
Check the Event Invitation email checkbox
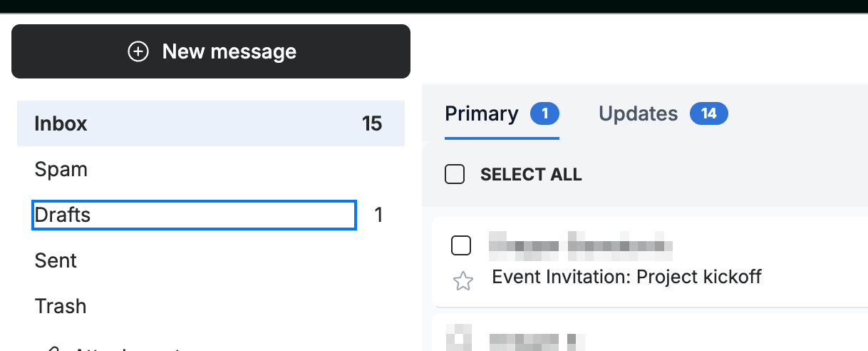pos(462,246)
